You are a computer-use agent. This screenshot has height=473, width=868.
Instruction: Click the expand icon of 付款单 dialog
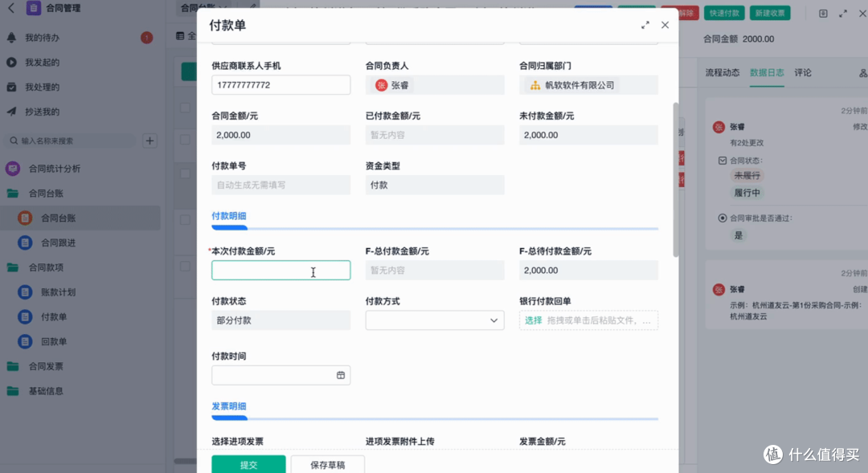point(645,26)
